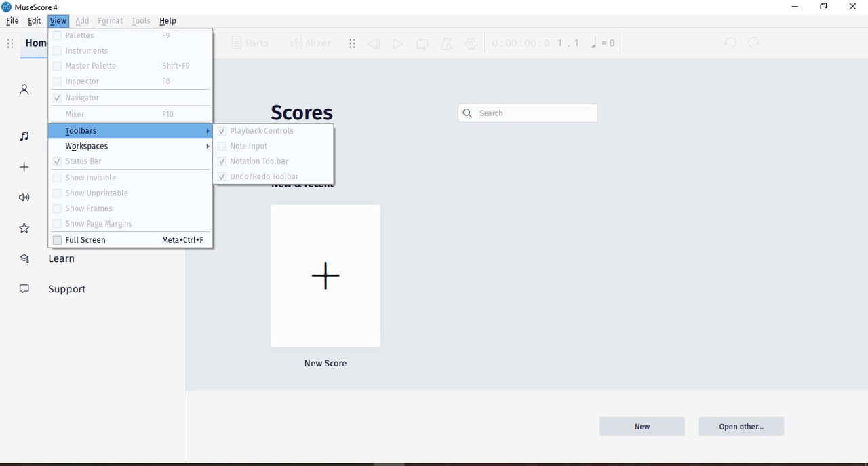The image size is (868, 466).
Task: Open the Tools menu
Action: tap(140, 20)
